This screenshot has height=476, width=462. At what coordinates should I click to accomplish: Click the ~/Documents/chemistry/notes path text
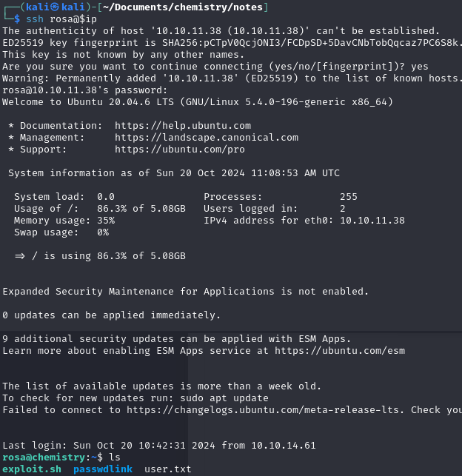(x=183, y=7)
